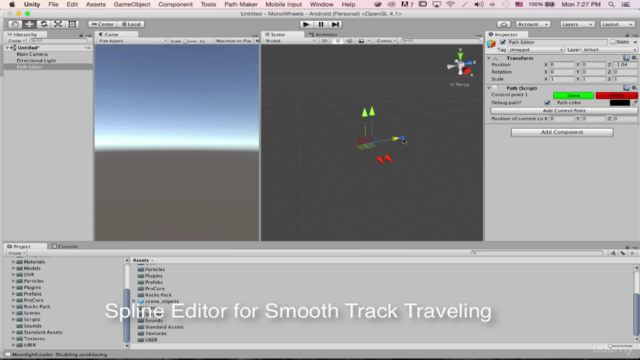Select the Hand tool in toolbar

pyautogui.click(x=15, y=24)
